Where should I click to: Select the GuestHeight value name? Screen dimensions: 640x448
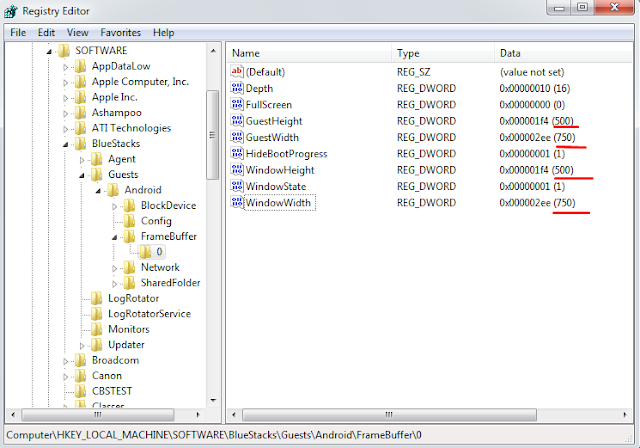pos(274,121)
